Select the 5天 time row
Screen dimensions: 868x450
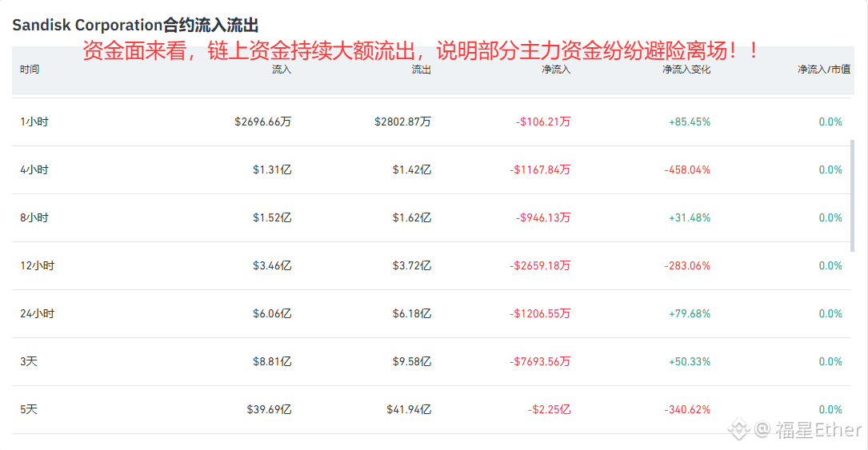(431, 410)
